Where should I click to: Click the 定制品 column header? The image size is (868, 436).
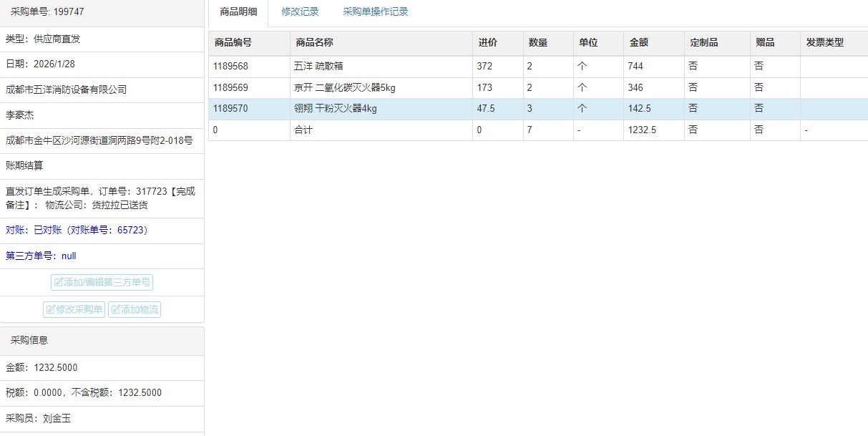pos(704,43)
